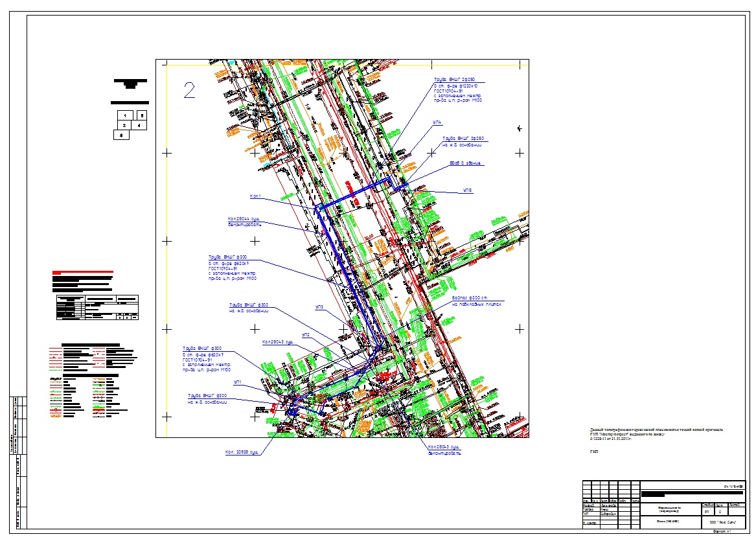This screenshot has height=541, width=756.
Task: Click the "Кол.1" manhole label
Action: [255, 196]
